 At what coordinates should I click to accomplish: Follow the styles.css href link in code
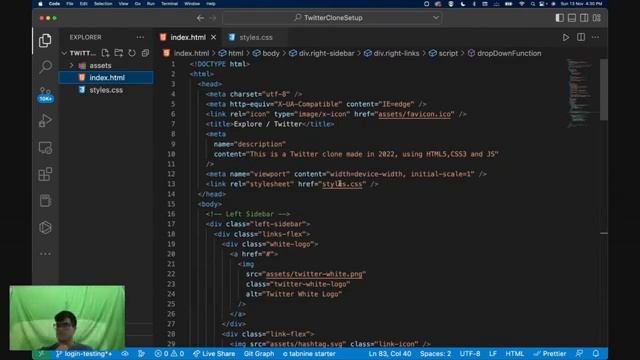(342, 184)
